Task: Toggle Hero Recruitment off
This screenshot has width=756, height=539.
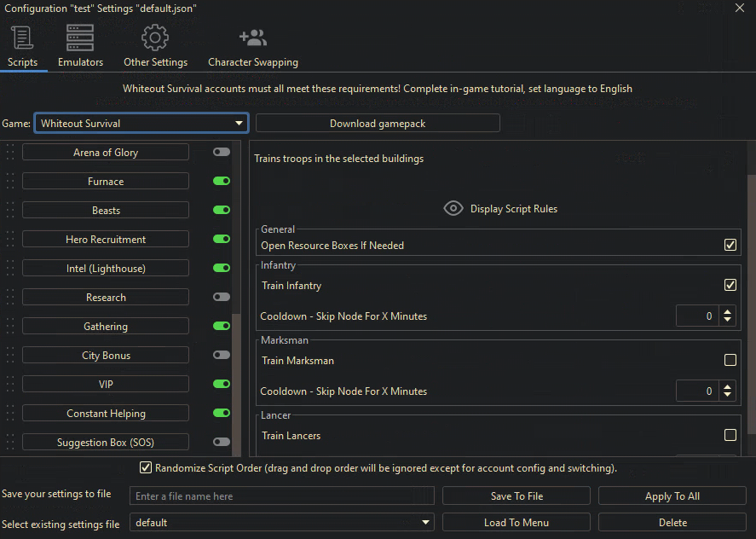Action: coord(222,239)
